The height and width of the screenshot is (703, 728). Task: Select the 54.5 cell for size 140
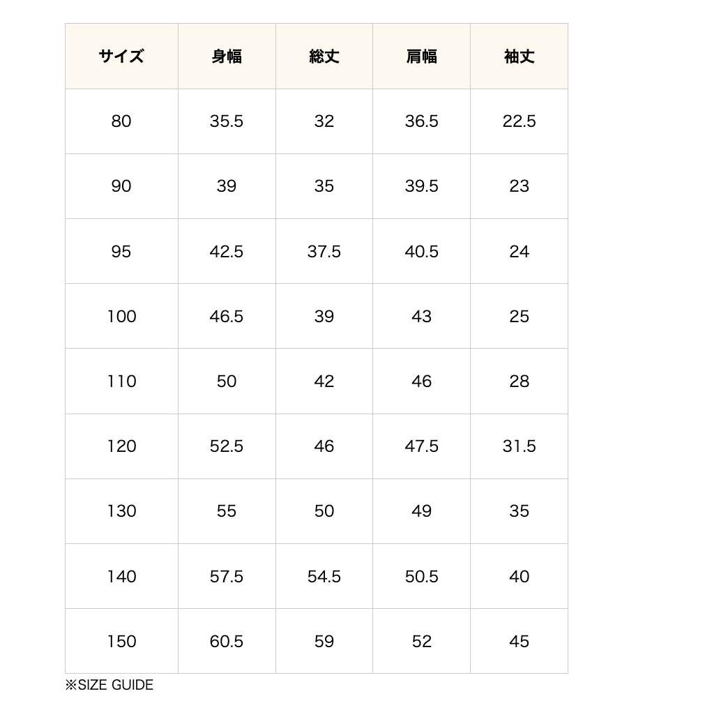324,577
